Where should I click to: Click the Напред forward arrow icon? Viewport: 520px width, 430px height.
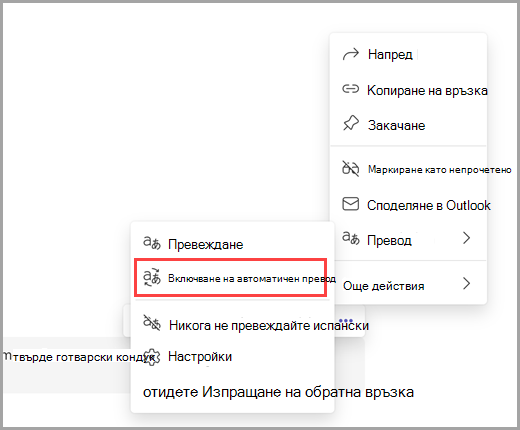(351, 54)
